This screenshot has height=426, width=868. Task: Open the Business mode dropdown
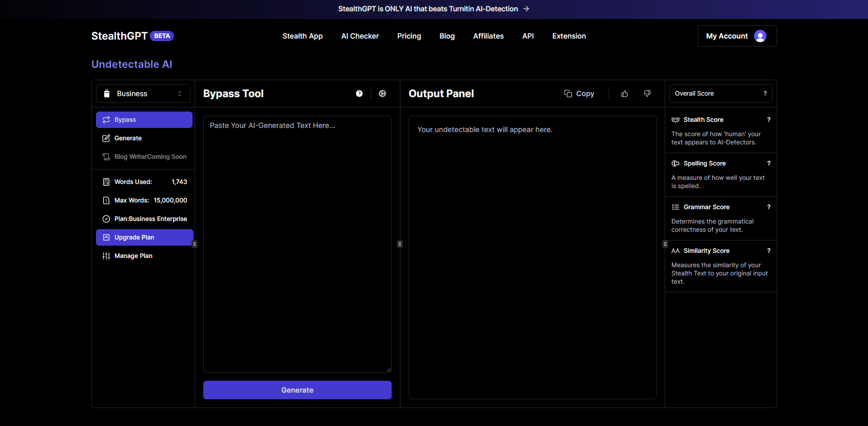[x=143, y=94]
